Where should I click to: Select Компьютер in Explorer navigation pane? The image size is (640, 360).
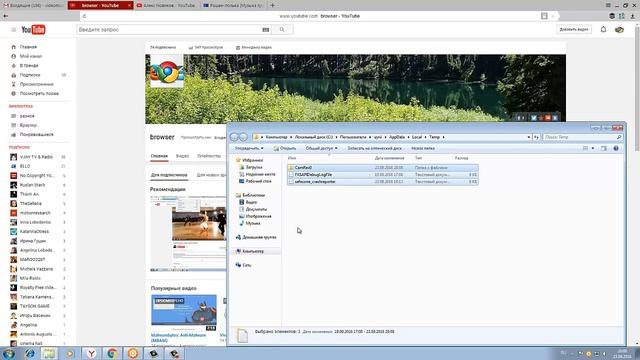click(x=253, y=251)
